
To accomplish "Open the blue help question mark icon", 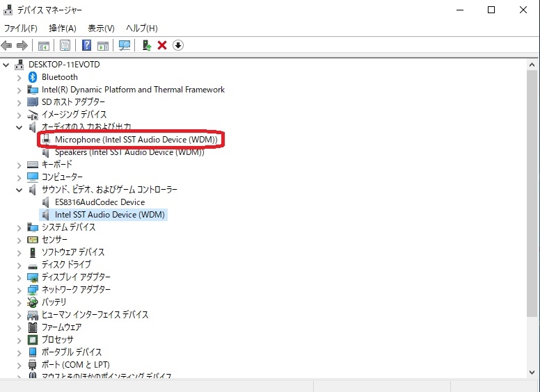I will click(86, 45).
